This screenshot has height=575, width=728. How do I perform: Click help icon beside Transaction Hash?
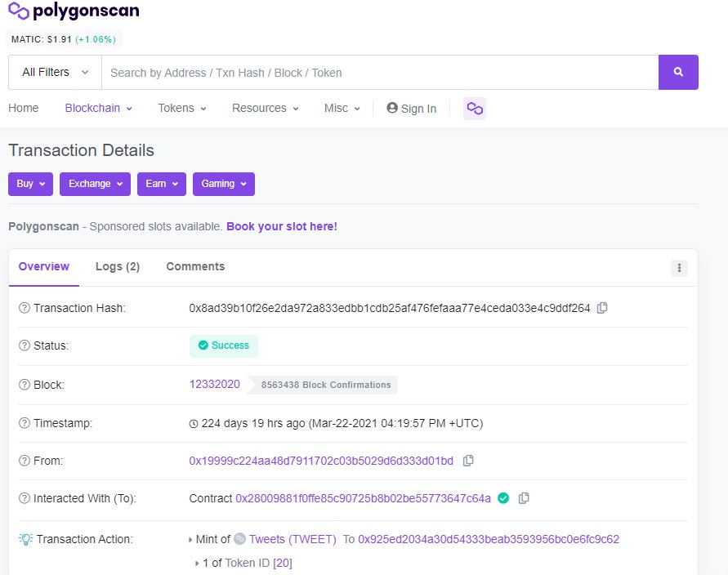coord(25,308)
